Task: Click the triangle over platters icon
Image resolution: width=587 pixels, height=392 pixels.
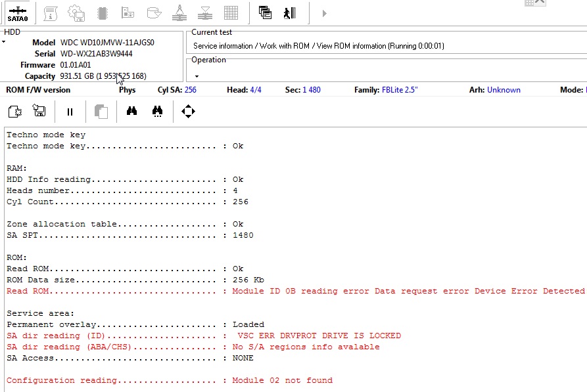Action: [x=205, y=13]
